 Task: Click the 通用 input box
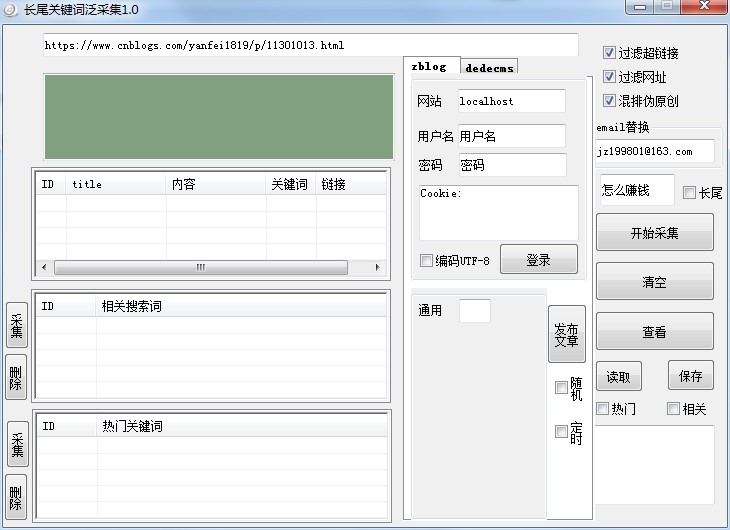point(474,311)
